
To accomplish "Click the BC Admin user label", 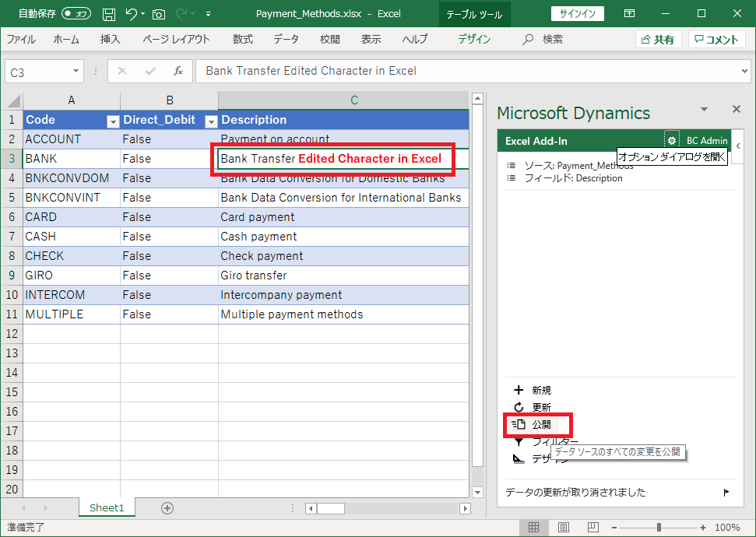I will tap(707, 141).
